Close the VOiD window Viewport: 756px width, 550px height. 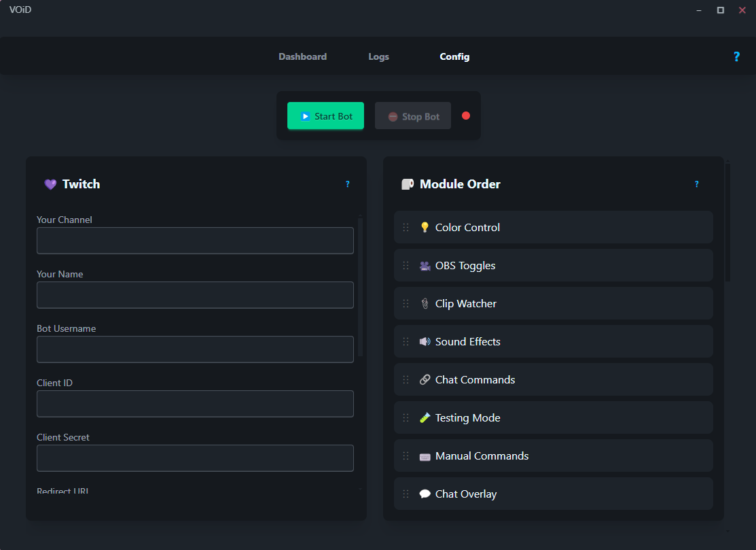pyautogui.click(x=742, y=10)
